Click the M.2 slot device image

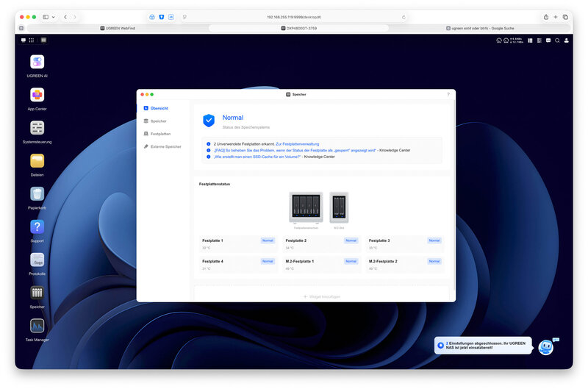click(x=339, y=207)
